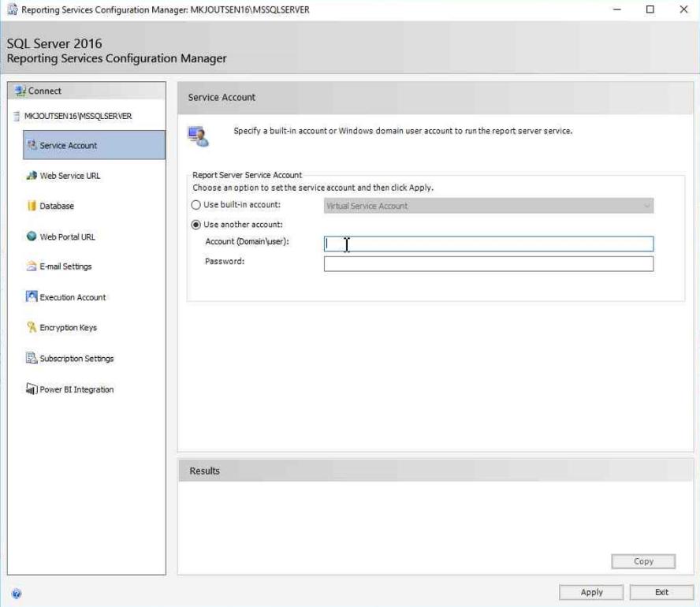Select the Use built-in account radio button
The image size is (700, 607).
pyautogui.click(x=195, y=205)
